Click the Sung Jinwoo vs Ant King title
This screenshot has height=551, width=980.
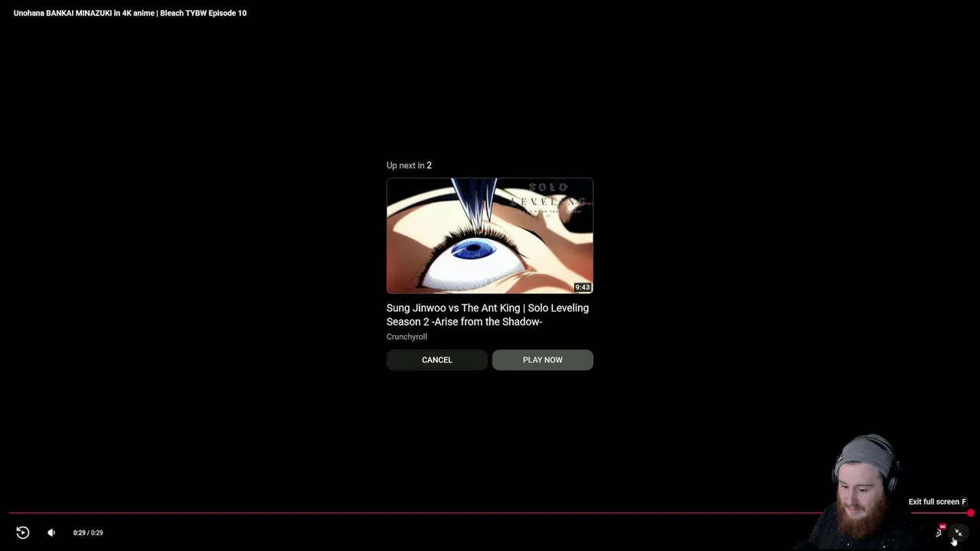488,315
